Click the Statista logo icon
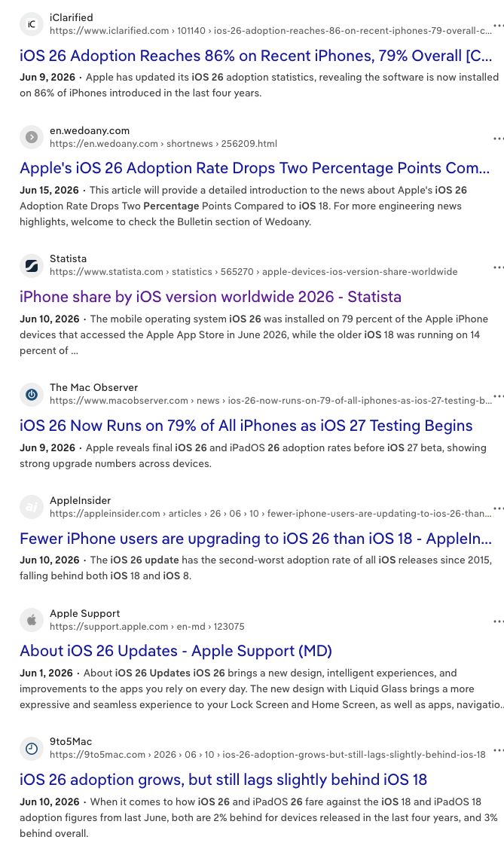 (x=32, y=265)
